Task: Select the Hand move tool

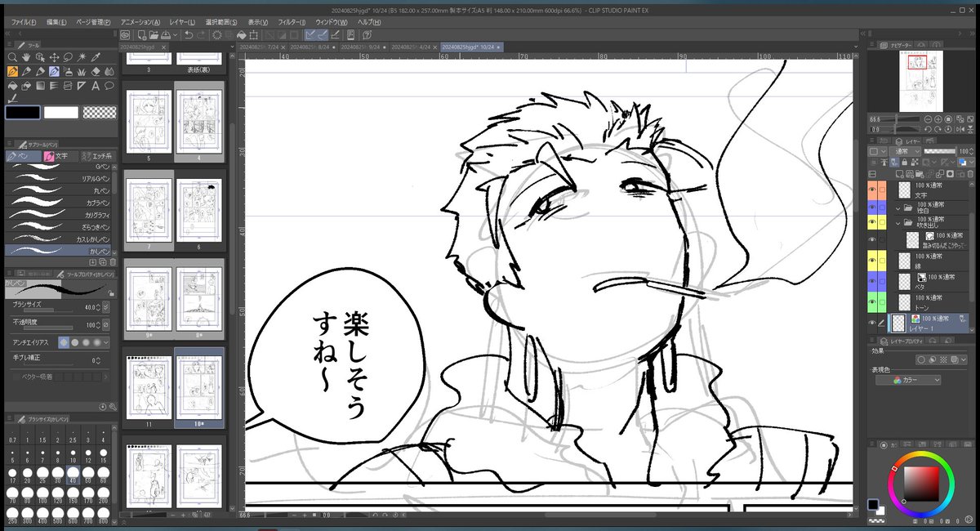Action: tap(27, 57)
